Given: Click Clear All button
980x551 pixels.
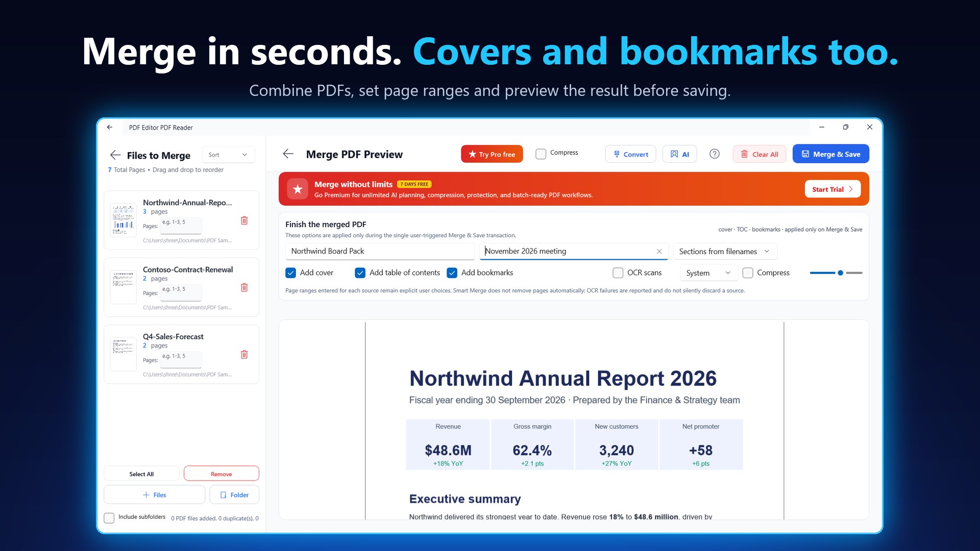Looking at the screenshot, I should 759,154.
